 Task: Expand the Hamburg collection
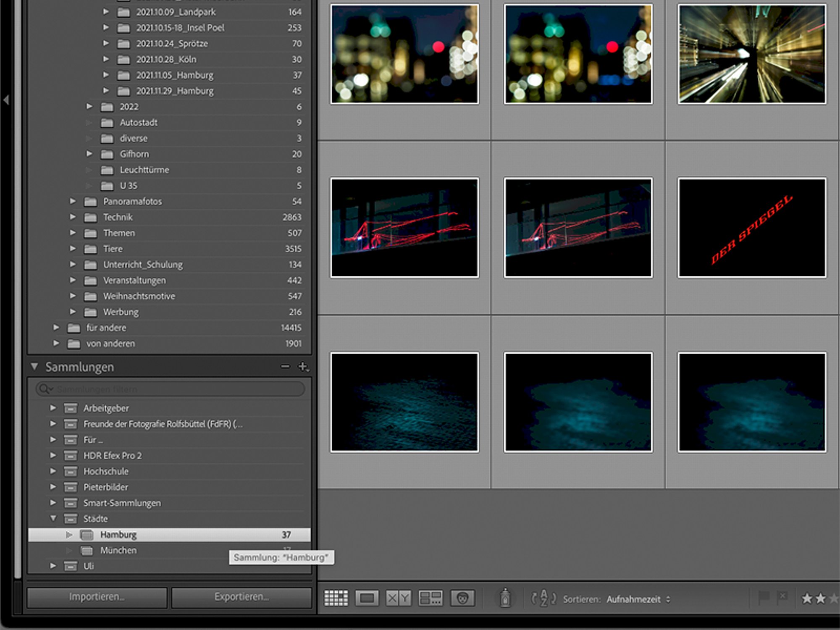tap(69, 535)
